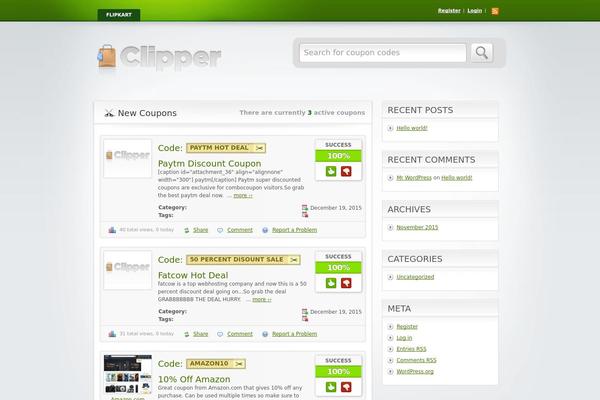
Task: Click the 100% success bar of Paytm coupon
Action: tap(338, 156)
